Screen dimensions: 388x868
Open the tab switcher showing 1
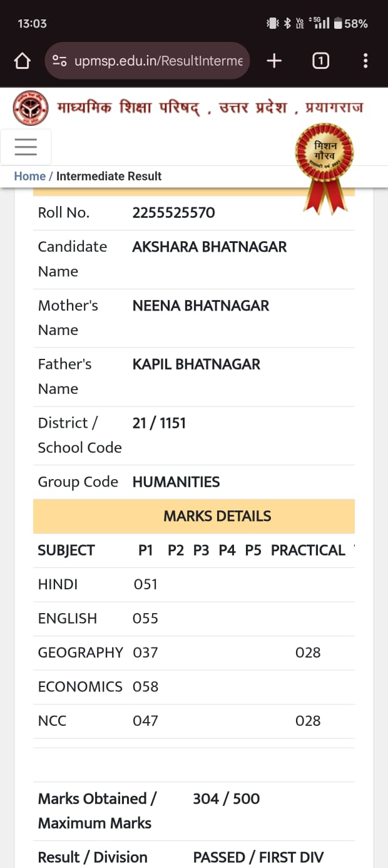[x=320, y=61]
